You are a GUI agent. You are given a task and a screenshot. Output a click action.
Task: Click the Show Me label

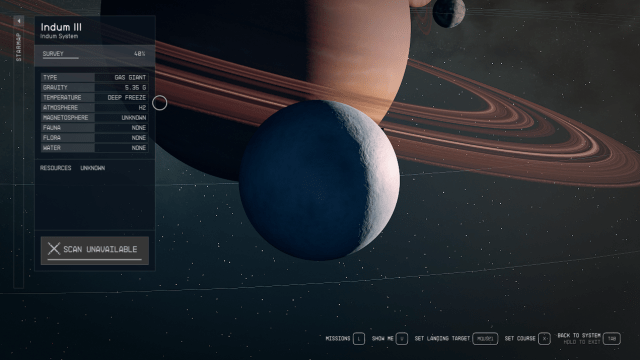coord(382,338)
